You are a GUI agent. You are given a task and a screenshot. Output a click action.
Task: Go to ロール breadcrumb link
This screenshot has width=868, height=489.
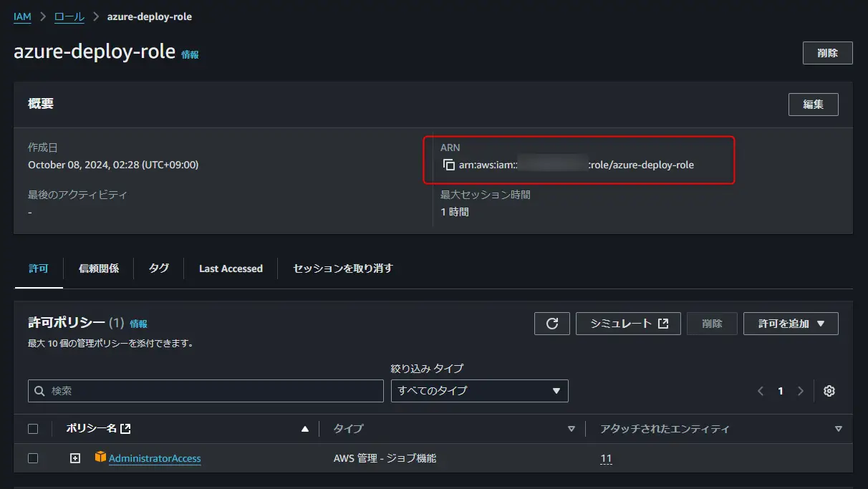point(69,16)
